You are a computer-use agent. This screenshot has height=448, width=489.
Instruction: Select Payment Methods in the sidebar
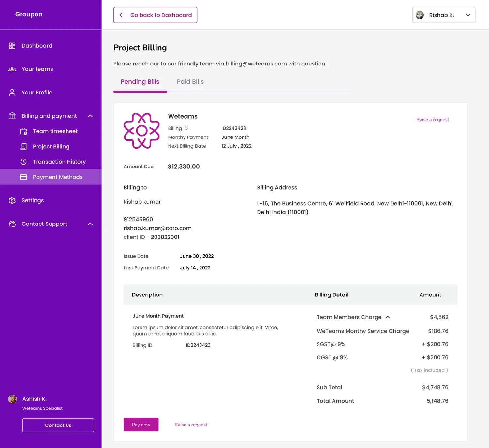pyautogui.click(x=51, y=177)
